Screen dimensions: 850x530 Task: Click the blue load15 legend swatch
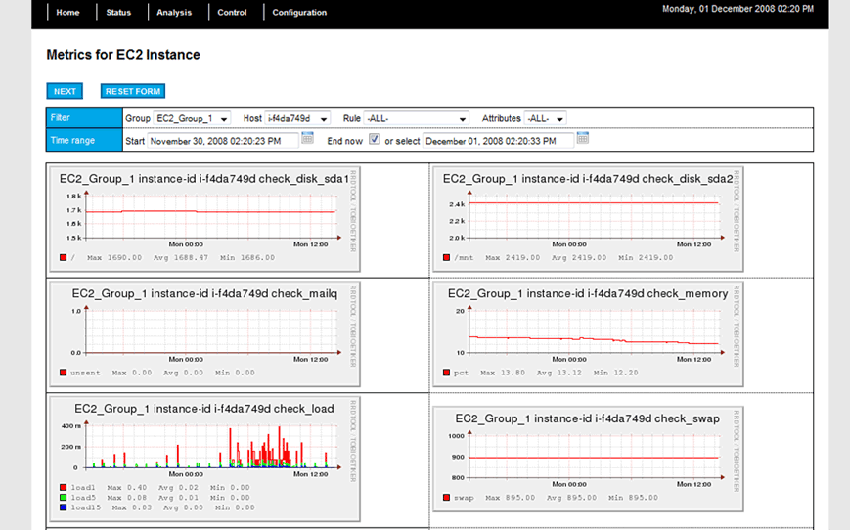point(63,507)
